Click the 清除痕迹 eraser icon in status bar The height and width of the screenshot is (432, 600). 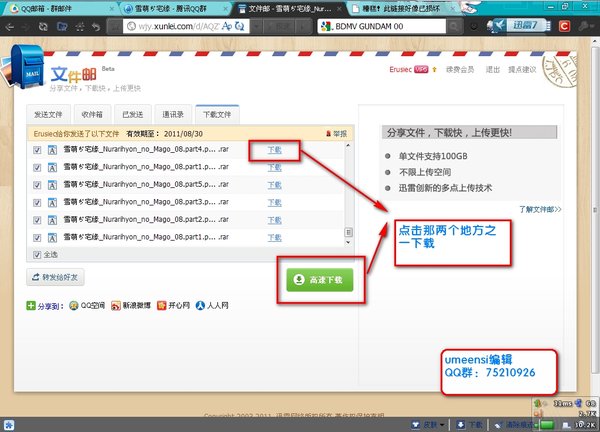tap(498, 424)
